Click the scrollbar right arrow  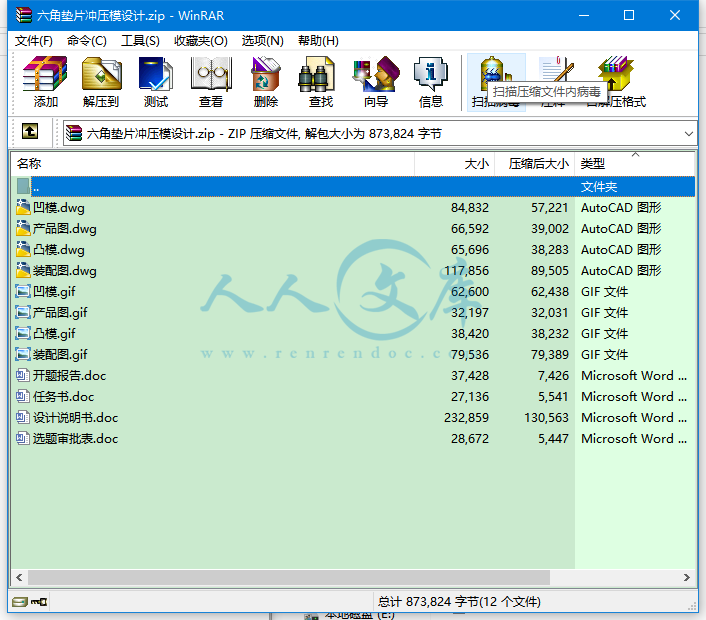(x=687, y=577)
